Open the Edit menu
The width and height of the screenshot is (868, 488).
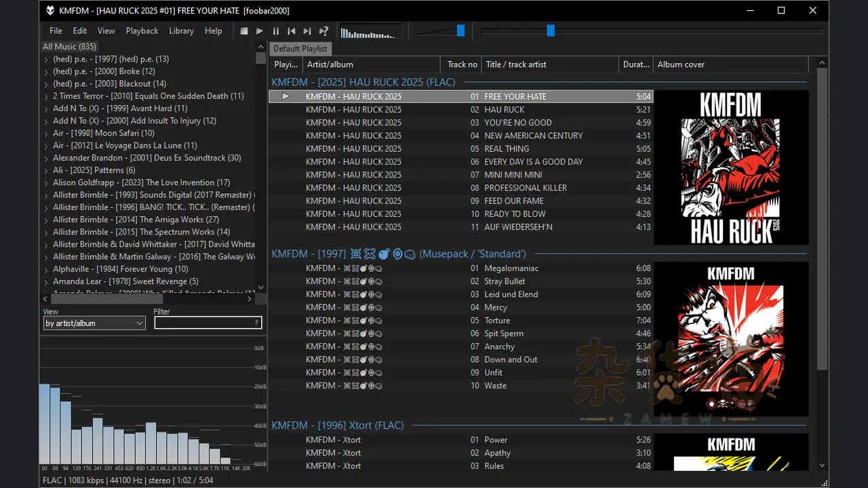(80, 30)
